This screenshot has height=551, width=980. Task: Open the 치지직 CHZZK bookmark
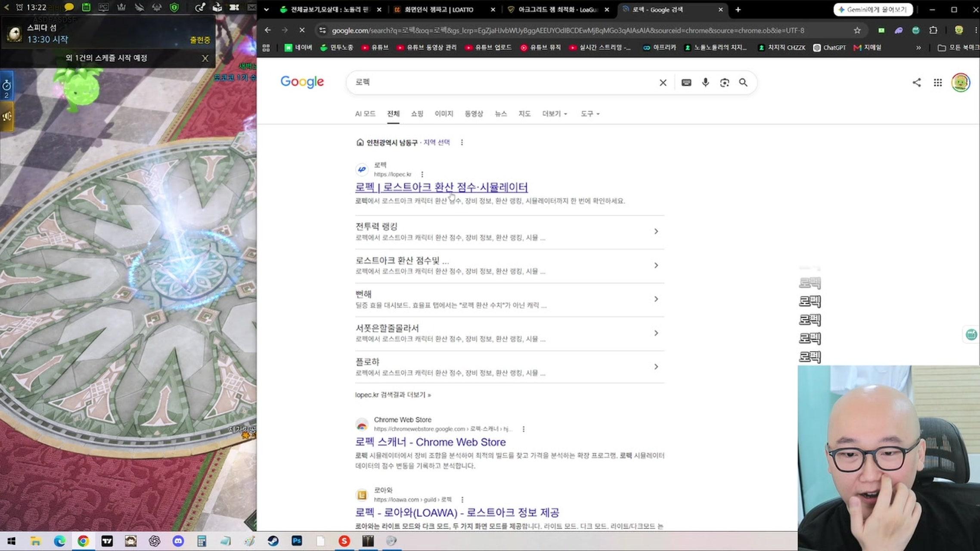(x=782, y=47)
